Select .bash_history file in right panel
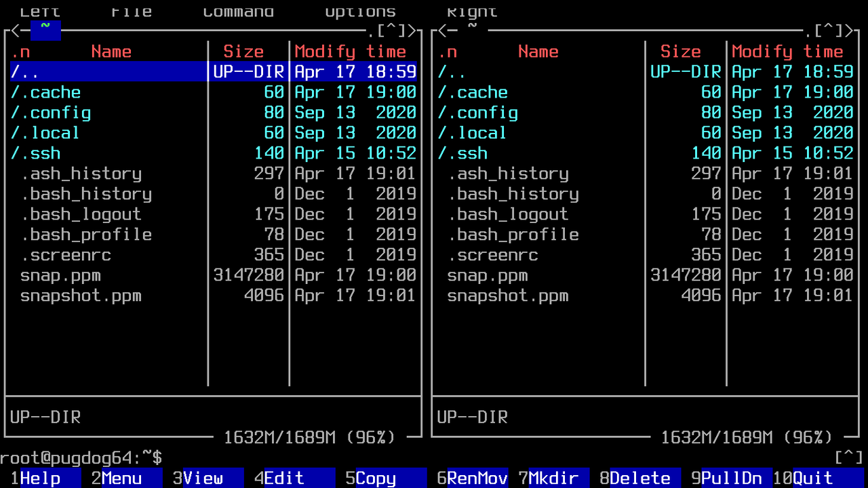This screenshot has height=488, width=868. click(646, 193)
